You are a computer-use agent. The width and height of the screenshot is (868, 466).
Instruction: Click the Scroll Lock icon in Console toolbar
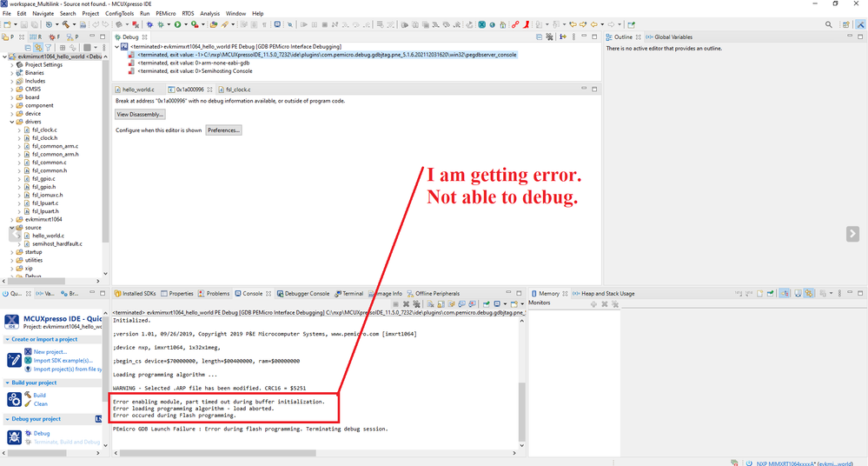click(x=441, y=303)
